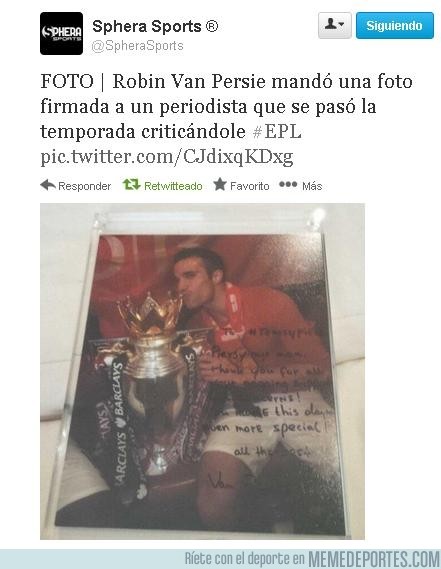Open the #EPL hashtag

[x=277, y=131]
